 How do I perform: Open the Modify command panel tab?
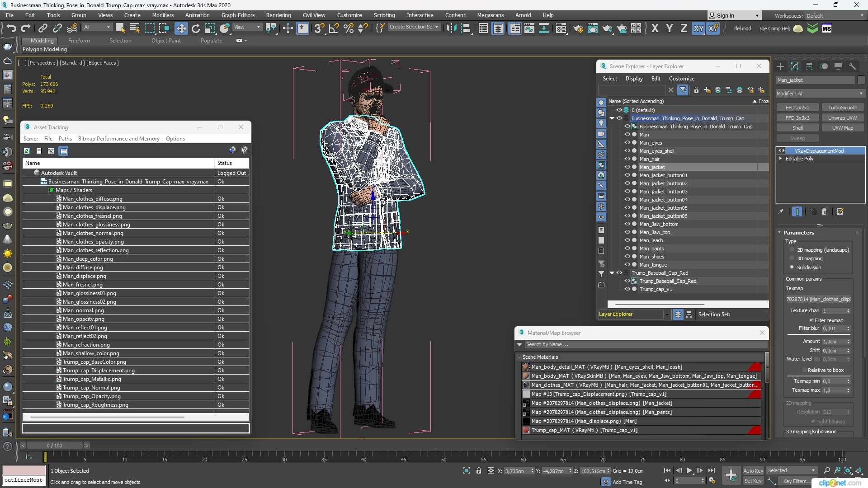795,66
